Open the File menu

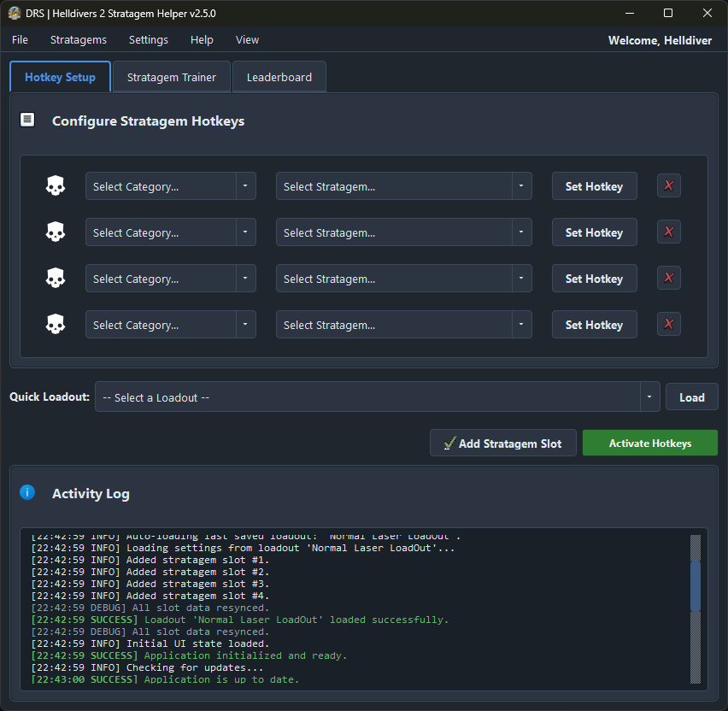pos(20,40)
